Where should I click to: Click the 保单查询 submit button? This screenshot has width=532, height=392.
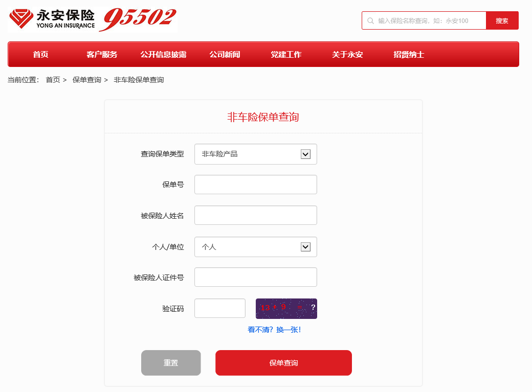[283, 363]
